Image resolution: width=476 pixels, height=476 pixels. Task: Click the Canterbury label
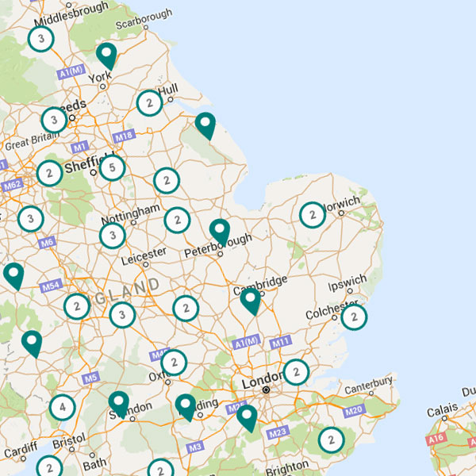368,385
